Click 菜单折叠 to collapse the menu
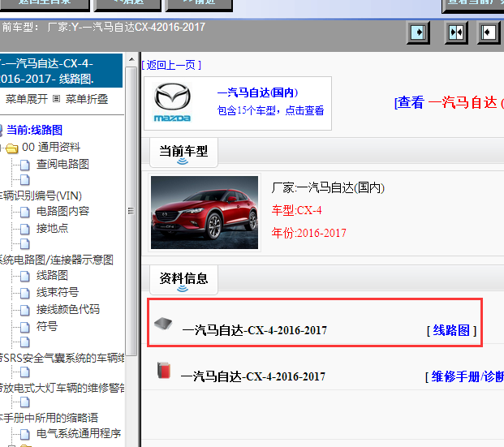 pyautogui.click(x=87, y=99)
